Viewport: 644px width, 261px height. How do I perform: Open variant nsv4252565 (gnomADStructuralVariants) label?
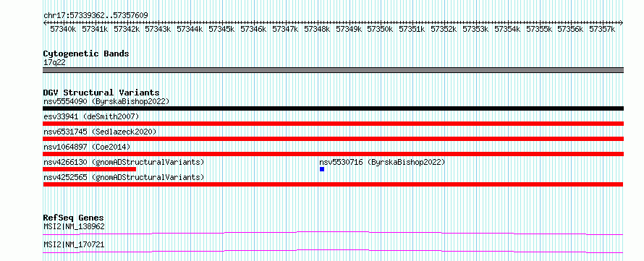[x=124, y=177]
